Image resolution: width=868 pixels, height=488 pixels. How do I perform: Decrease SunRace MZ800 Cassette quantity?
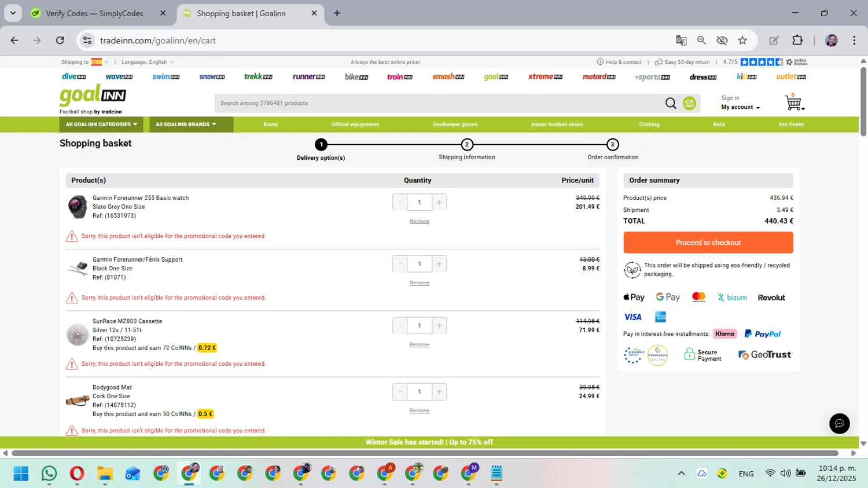click(x=400, y=325)
